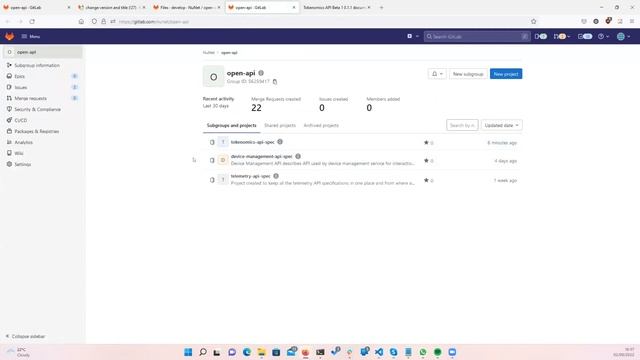The height and width of the screenshot is (360, 640).
Task: Click open-api breadcrumb link
Action: 229,53
